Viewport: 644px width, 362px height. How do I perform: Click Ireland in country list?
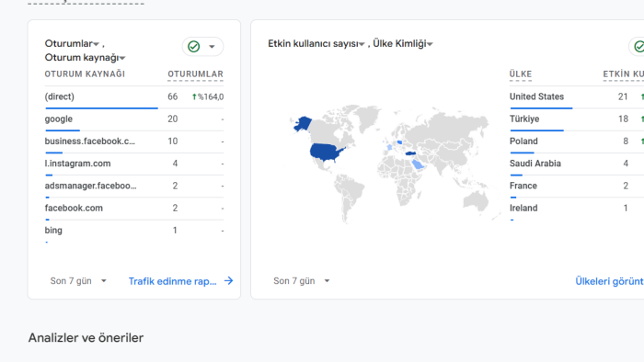pos(523,208)
